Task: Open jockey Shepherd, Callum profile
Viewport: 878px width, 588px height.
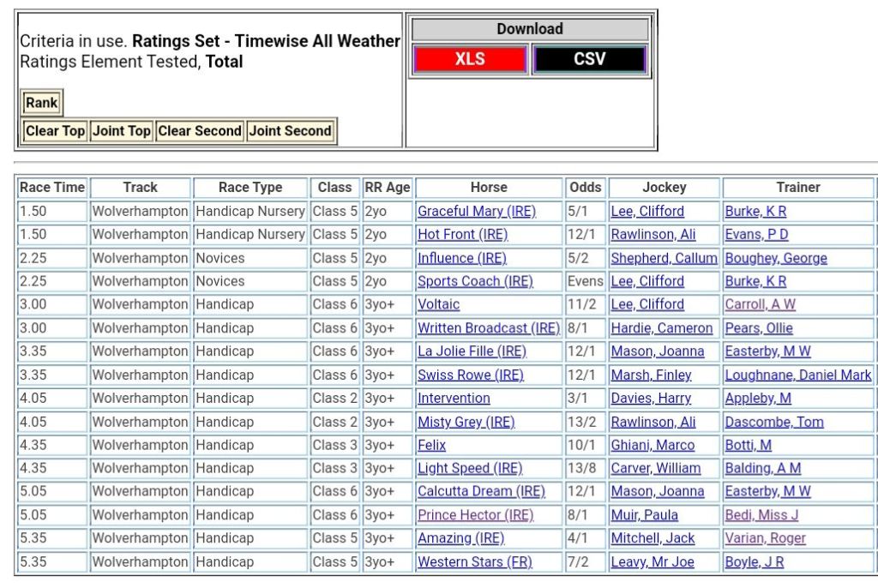Action: [664, 258]
